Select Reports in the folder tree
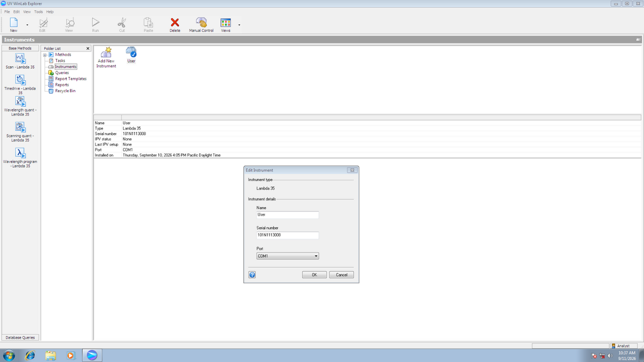644x362 pixels. [x=62, y=85]
